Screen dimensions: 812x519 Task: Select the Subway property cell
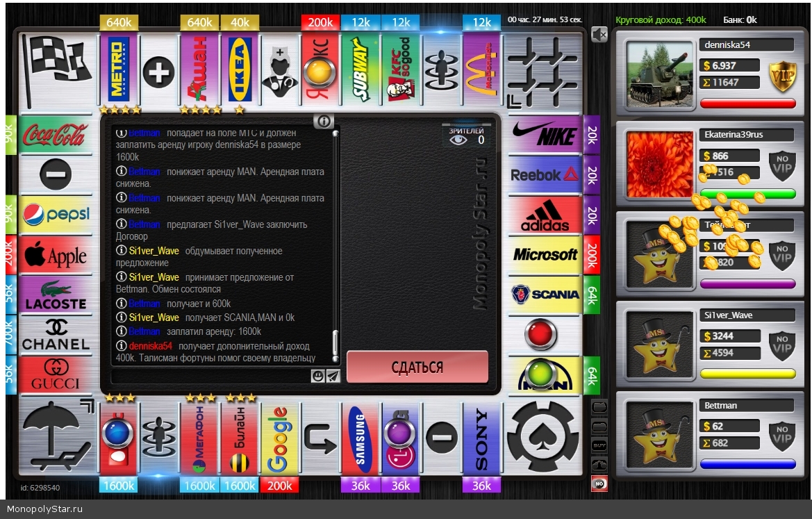361,69
